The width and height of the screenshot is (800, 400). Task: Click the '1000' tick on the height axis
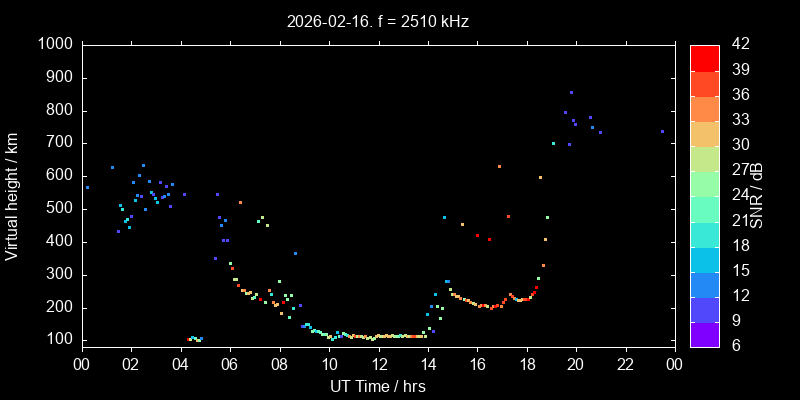click(54, 45)
